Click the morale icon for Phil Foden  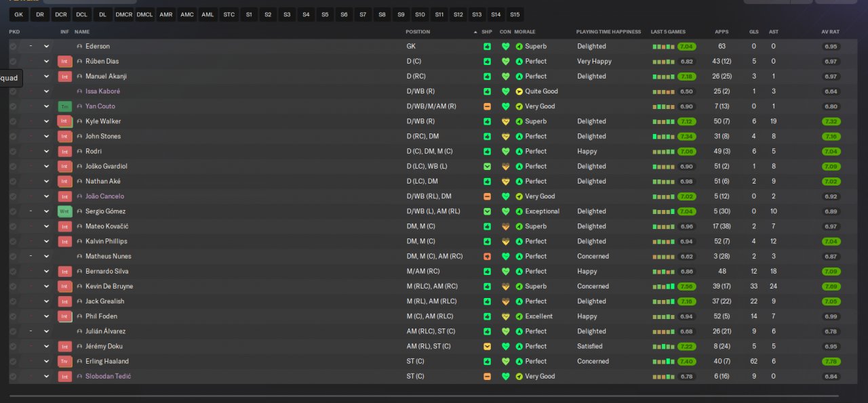519,316
